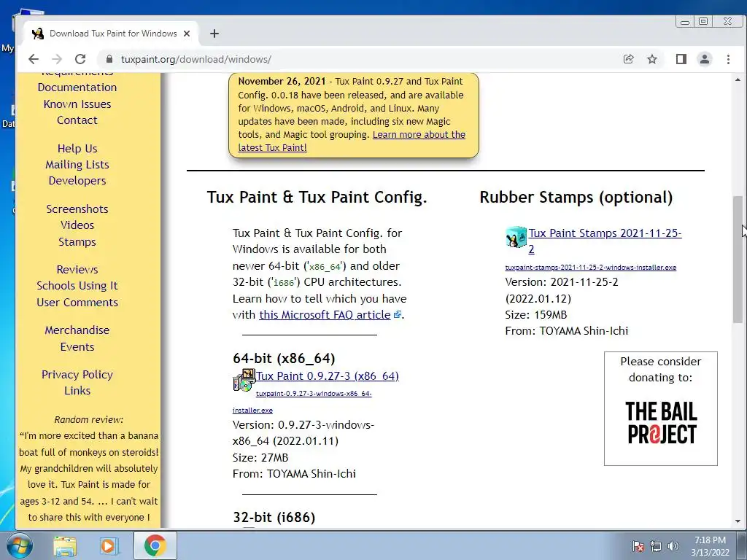The height and width of the screenshot is (560, 747).
Task: Open Schools Using It link
Action: (x=77, y=285)
